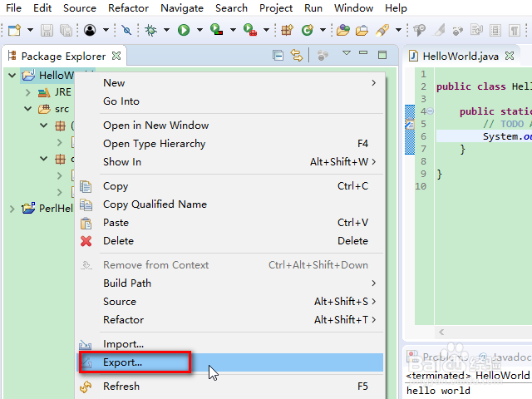Open the File menu
This screenshot has height=399, width=532.
pos(14,7)
